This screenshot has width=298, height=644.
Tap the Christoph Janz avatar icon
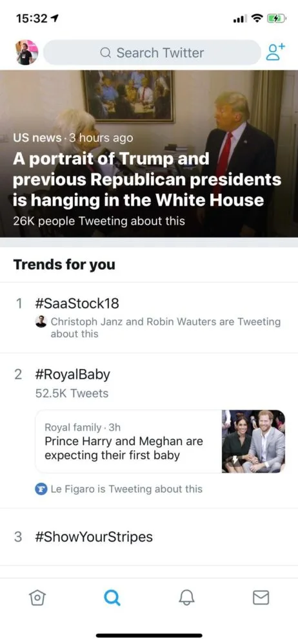tap(41, 321)
